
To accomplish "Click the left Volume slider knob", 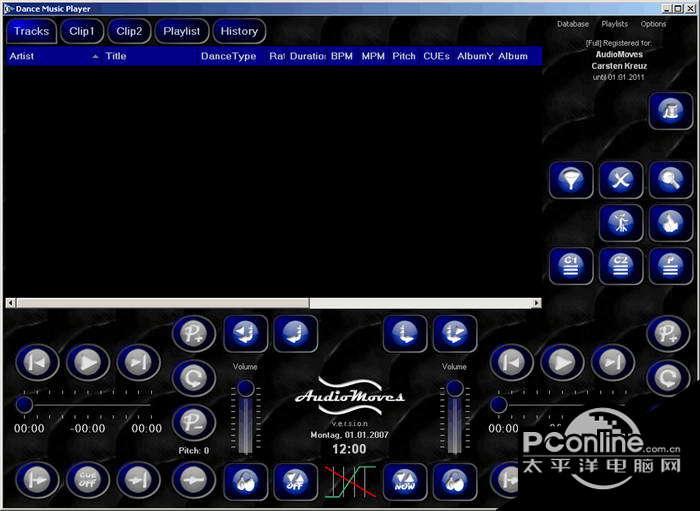I will coord(246,388).
